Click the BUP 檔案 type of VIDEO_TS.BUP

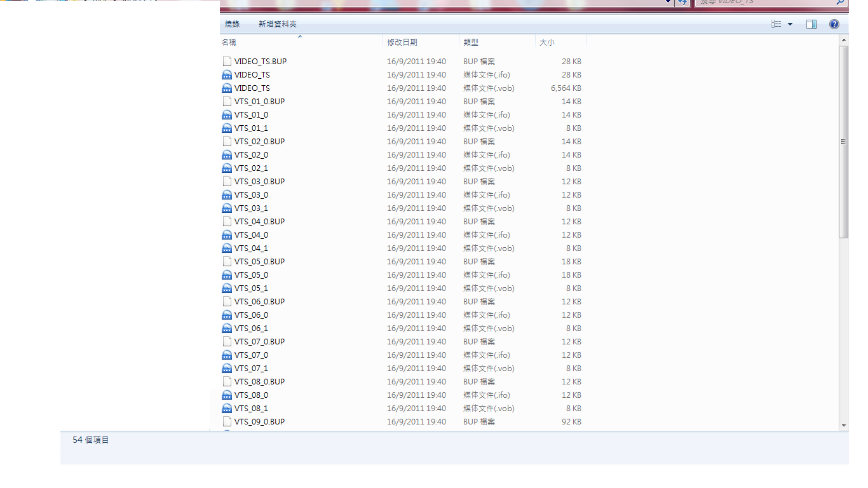(x=479, y=62)
